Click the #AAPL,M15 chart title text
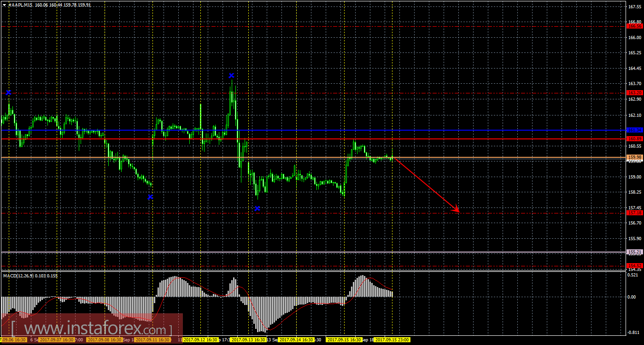644x345 pixels. [x=20, y=5]
